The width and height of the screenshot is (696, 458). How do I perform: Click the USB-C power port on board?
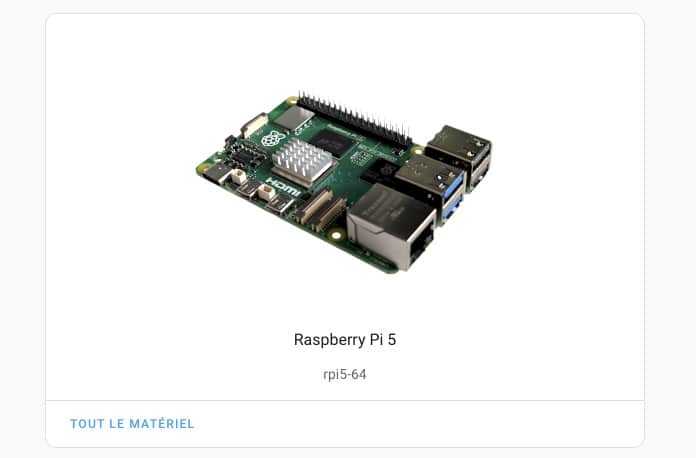pyautogui.click(x=216, y=174)
